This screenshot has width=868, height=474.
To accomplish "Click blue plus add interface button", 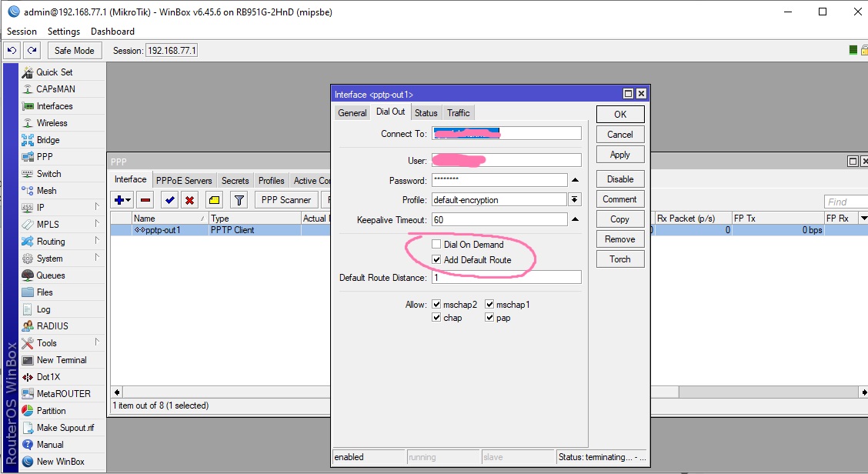I will tap(122, 200).
